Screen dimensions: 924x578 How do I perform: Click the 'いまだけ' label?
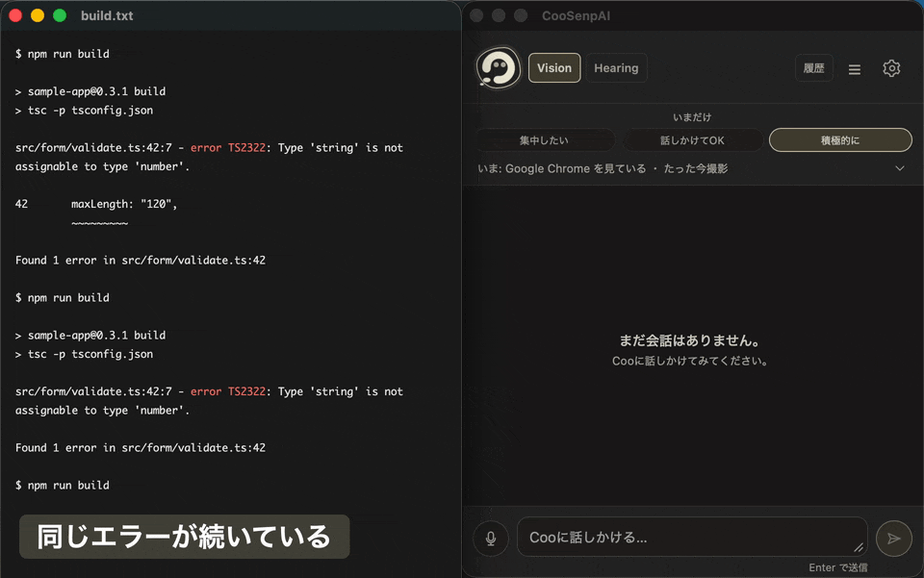point(692,117)
